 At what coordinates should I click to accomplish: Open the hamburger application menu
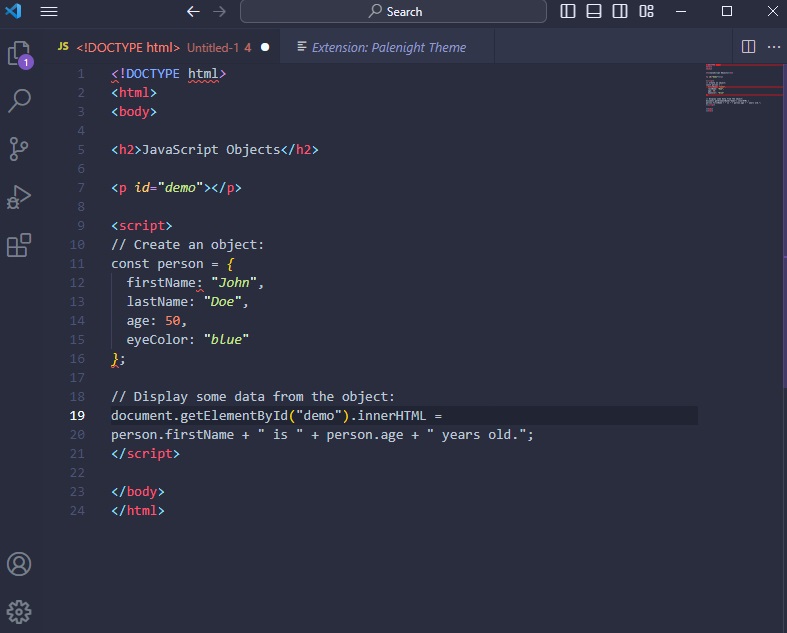(x=49, y=11)
